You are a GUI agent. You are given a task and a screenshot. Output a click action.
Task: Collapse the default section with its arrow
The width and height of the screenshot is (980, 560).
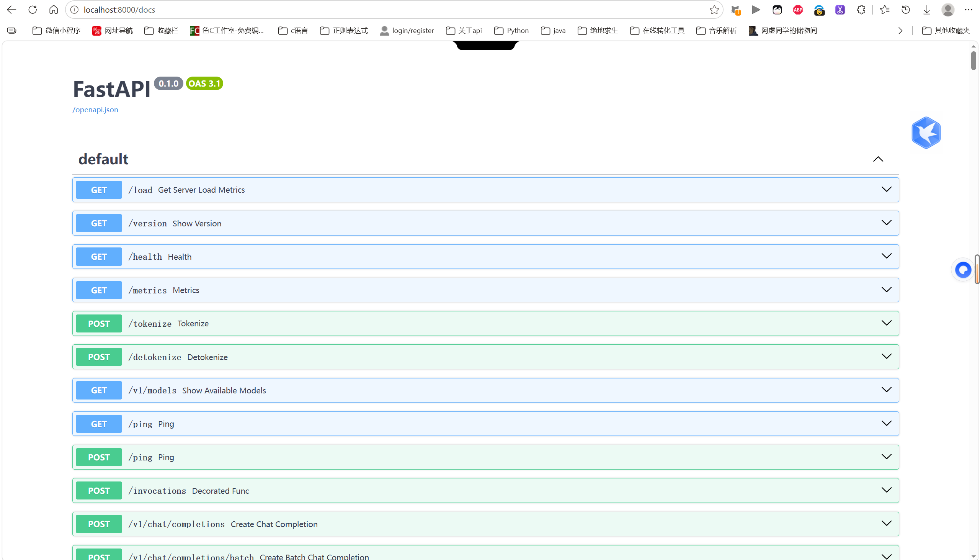878,159
